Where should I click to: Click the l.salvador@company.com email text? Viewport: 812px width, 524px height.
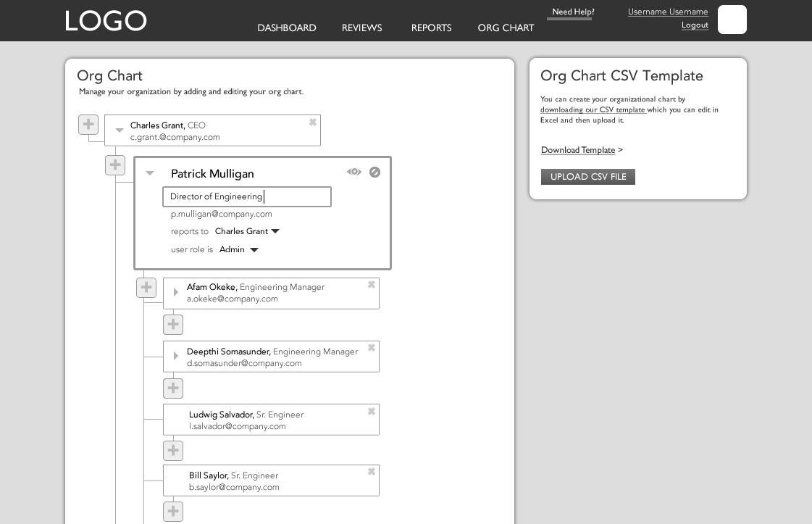pyautogui.click(x=237, y=427)
